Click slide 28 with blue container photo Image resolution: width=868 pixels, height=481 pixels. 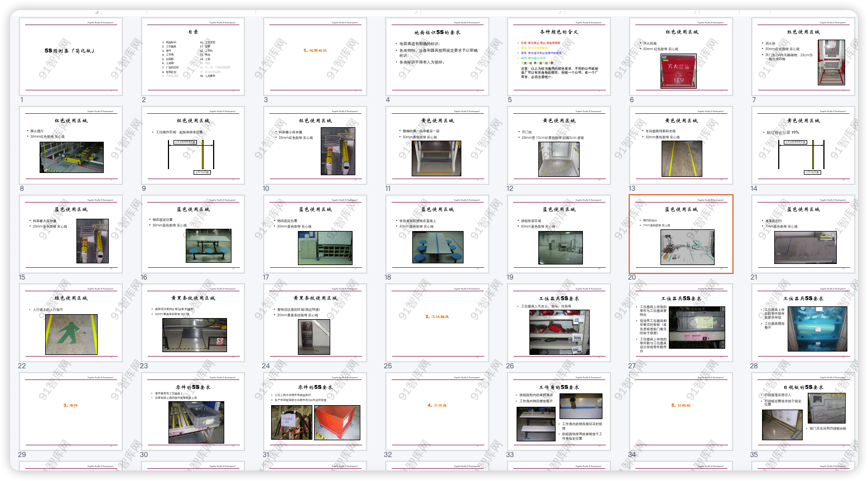click(803, 323)
